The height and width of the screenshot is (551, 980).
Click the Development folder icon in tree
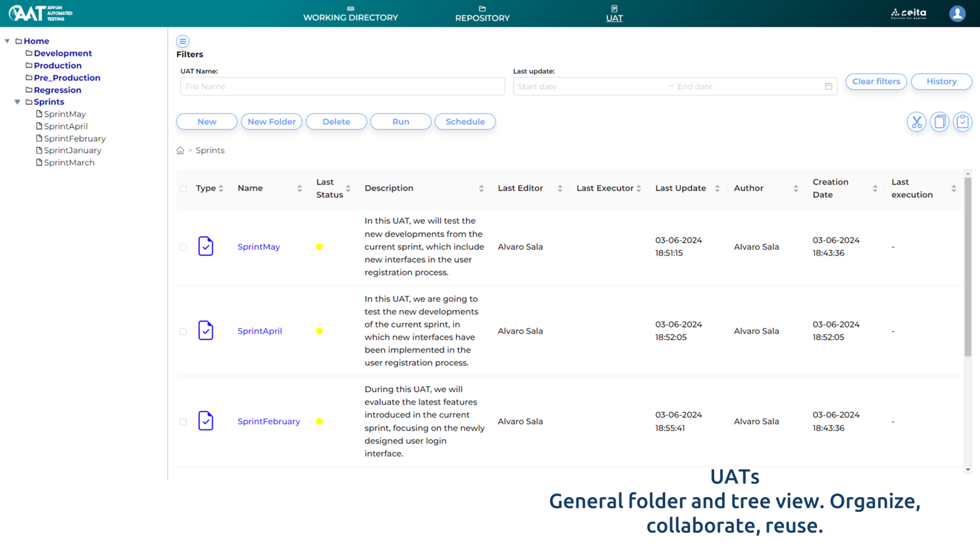tap(29, 53)
